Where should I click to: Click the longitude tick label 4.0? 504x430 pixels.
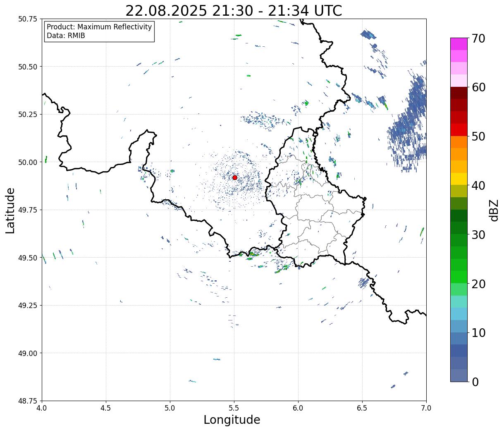(42, 408)
